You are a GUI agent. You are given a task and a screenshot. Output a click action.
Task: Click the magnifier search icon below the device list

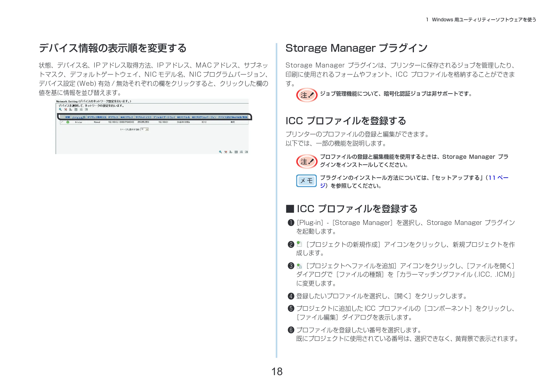point(220,152)
